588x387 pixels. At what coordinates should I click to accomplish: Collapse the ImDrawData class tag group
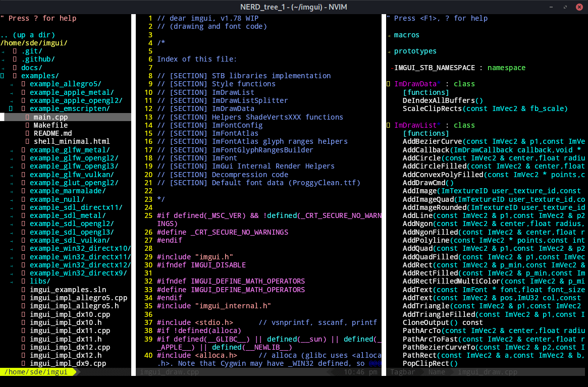[389, 84]
